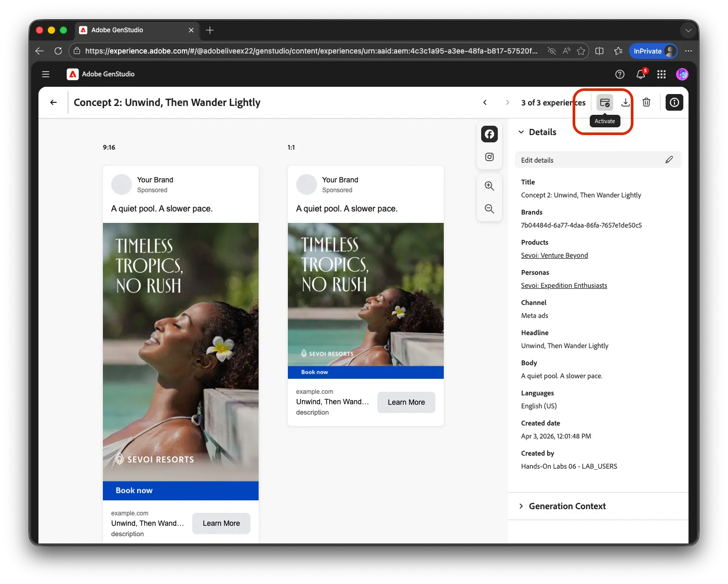Reload the page in the browser

[58, 51]
